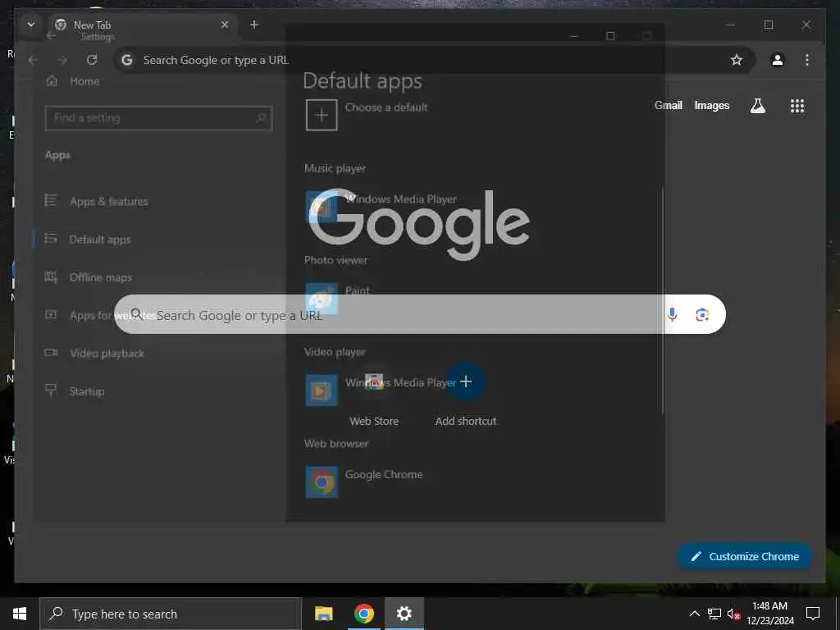Reload the current Chrome page
This screenshot has height=630, width=840.
pos(92,60)
